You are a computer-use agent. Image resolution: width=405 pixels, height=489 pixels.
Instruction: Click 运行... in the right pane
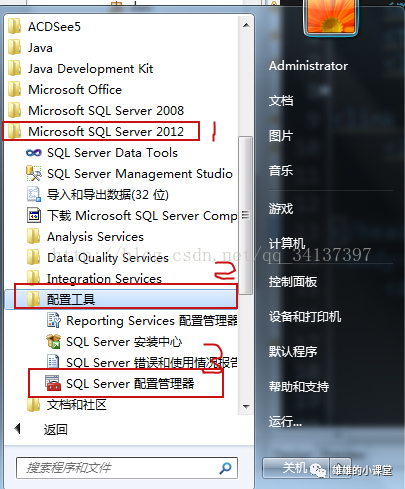click(x=285, y=422)
